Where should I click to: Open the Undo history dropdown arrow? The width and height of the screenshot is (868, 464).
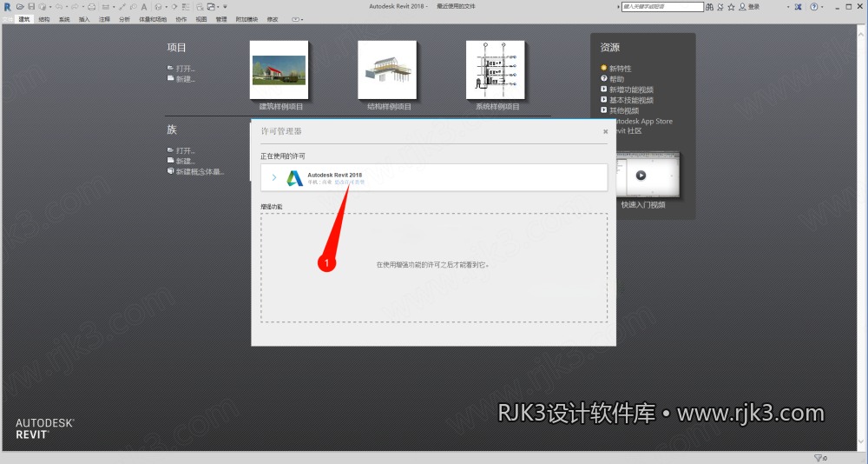(x=67, y=7)
